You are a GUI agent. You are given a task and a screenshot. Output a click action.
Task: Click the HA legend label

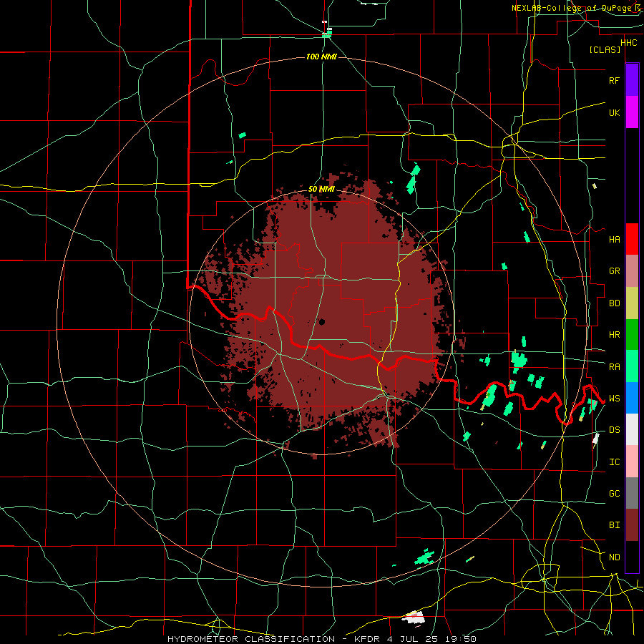614,240
